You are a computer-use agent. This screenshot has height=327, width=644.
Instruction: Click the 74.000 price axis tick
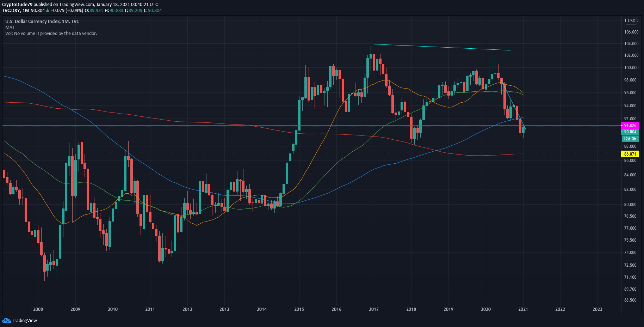coord(630,253)
